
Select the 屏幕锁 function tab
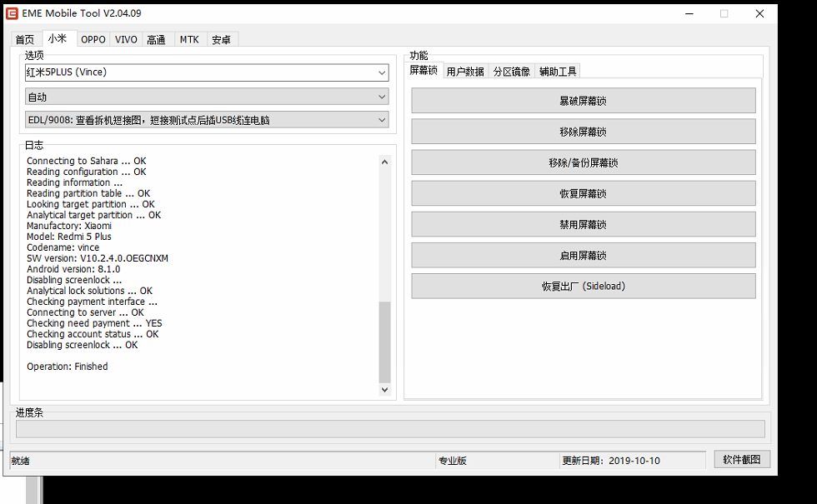click(424, 70)
